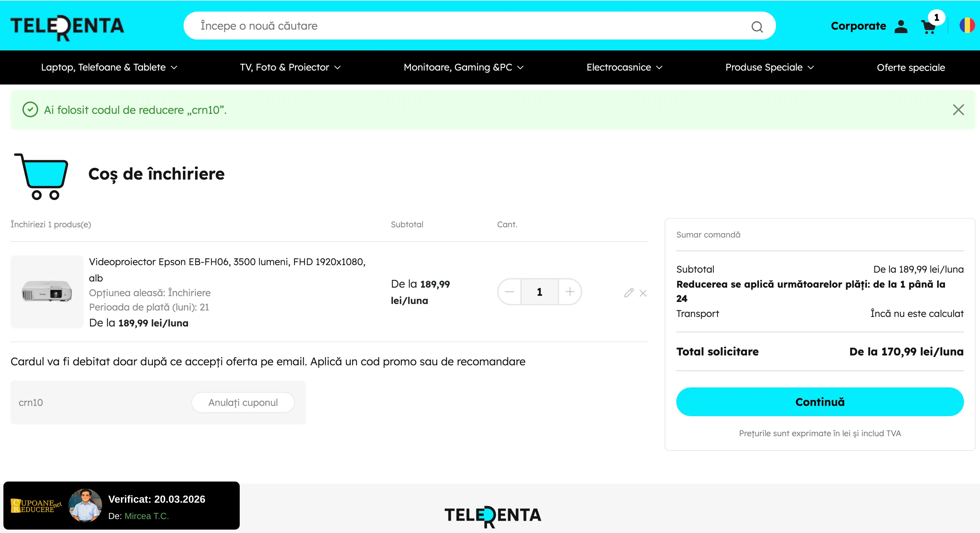Click the edit pencil icon for projector
The height and width of the screenshot is (533, 980).
(x=629, y=292)
